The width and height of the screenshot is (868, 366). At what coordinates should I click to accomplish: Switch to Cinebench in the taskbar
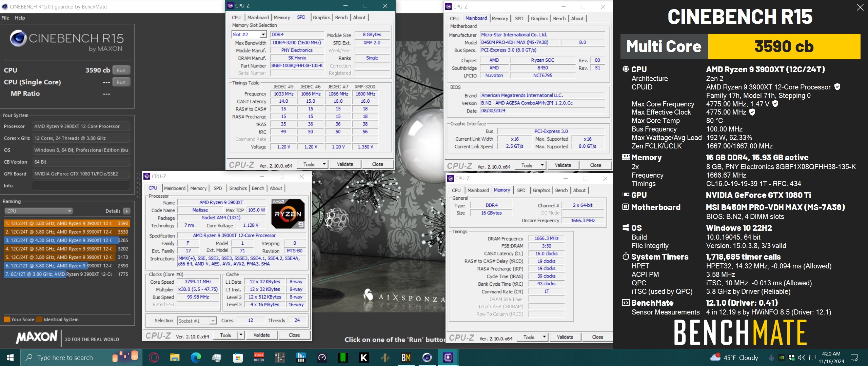click(427, 358)
